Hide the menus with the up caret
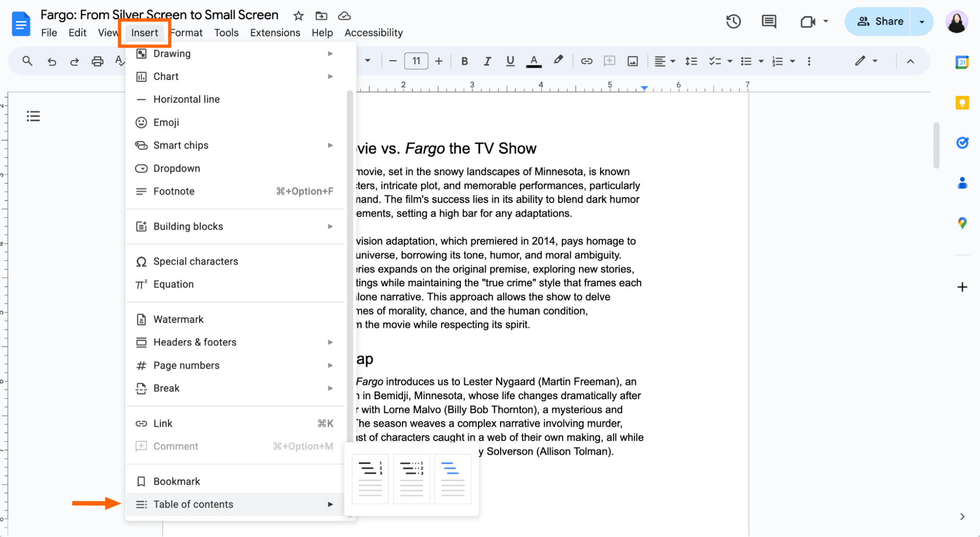Image resolution: width=980 pixels, height=537 pixels. (x=910, y=61)
